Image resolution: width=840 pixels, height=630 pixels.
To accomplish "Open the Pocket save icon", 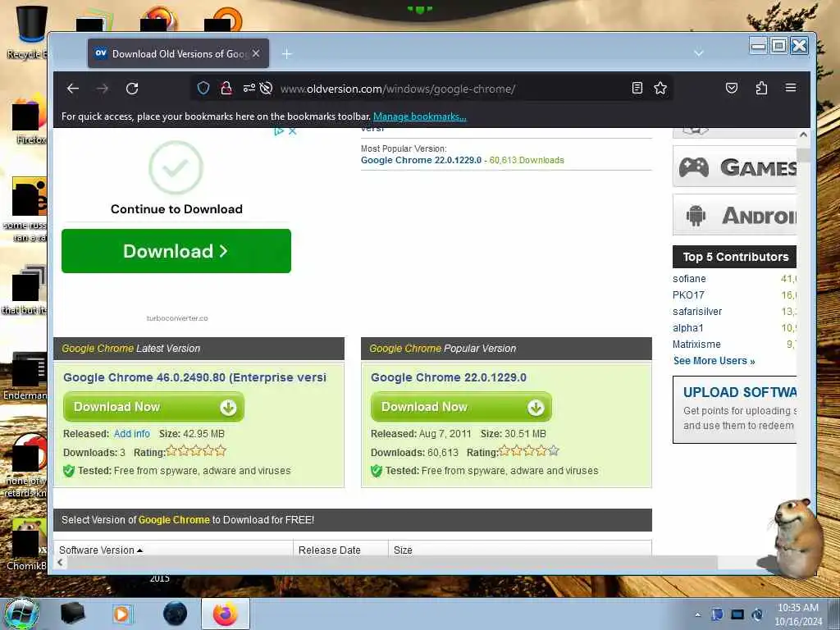I will pos(731,88).
